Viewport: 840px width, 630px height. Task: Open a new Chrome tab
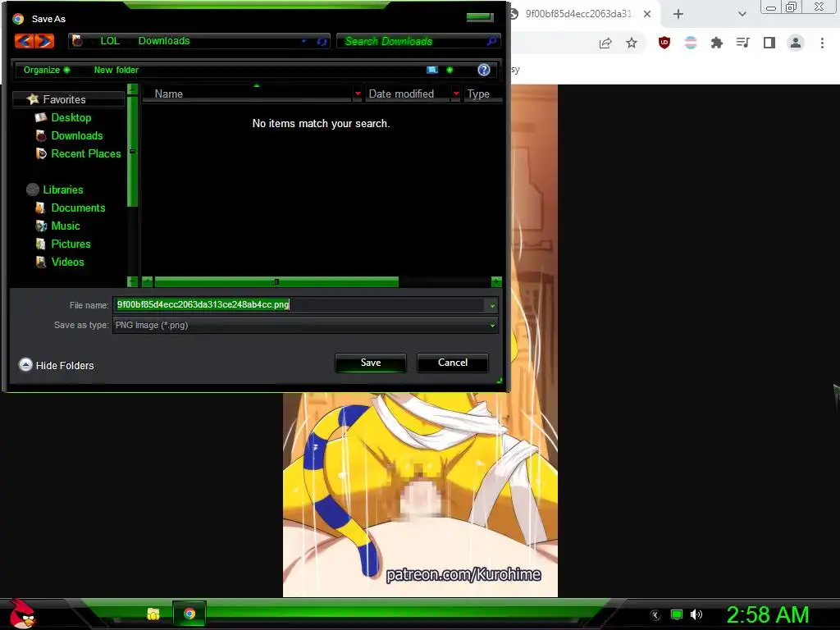tap(678, 14)
